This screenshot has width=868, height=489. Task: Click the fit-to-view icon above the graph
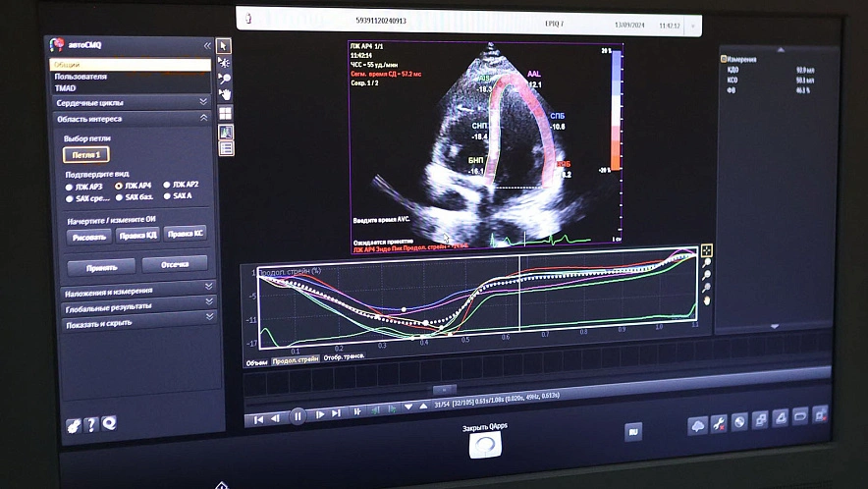coord(706,250)
